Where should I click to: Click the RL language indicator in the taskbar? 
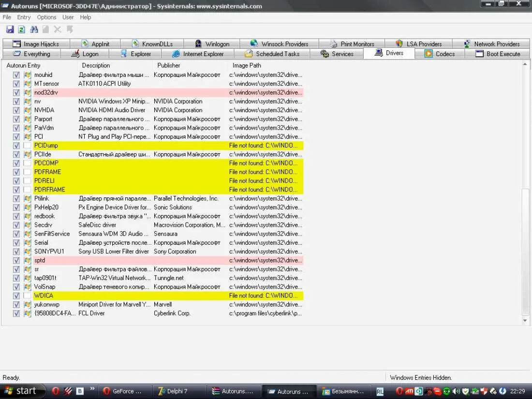point(380,392)
